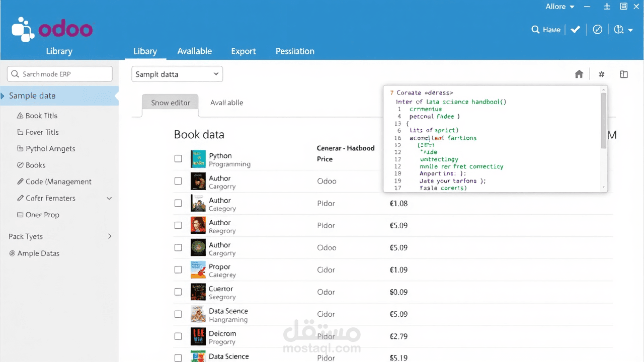The image size is (644, 362).
Task: Click the Have search icon
Action: tap(535, 30)
